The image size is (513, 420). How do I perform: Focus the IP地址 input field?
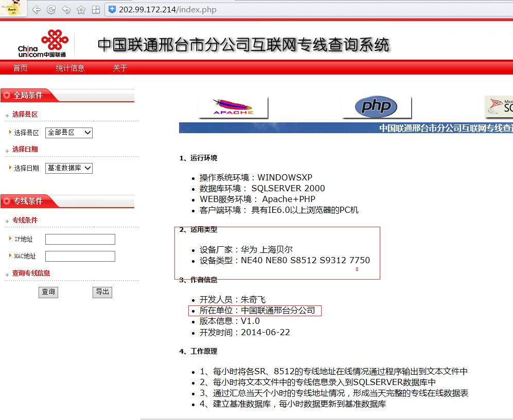pyautogui.click(x=80, y=239)
